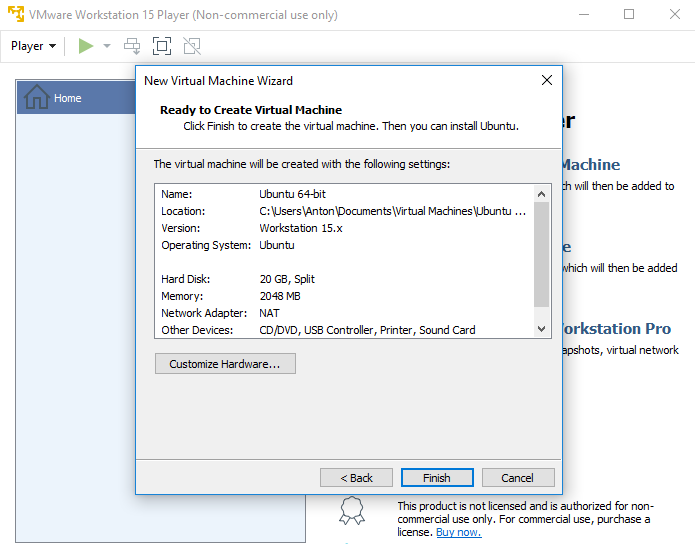Screen dimensions: 695x555
Task: Click the Unity mode toolbar icon
Action: [192, 46]
